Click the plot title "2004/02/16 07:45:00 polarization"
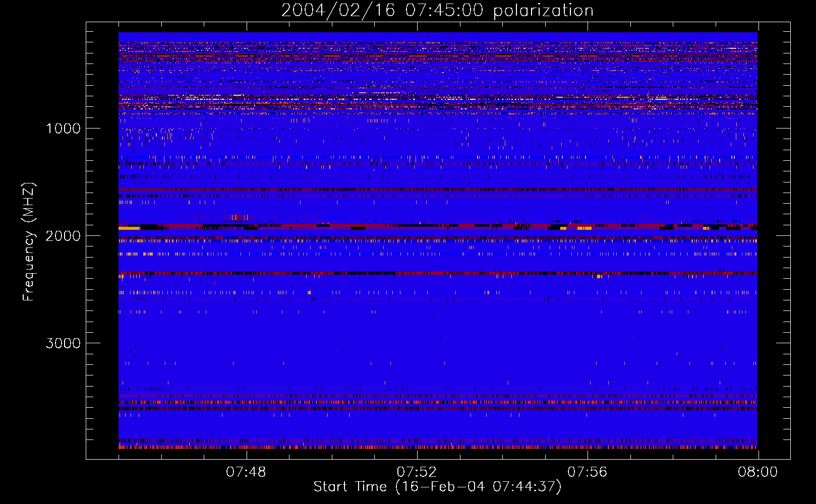The height and width of the screenshot is (504, 816). tap(437, 11)
